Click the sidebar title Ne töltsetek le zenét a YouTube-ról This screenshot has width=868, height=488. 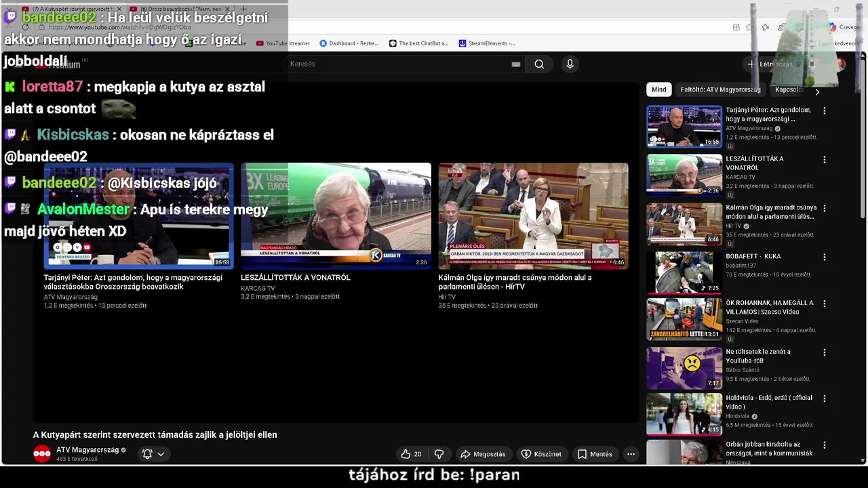click(x=758, y=356)
